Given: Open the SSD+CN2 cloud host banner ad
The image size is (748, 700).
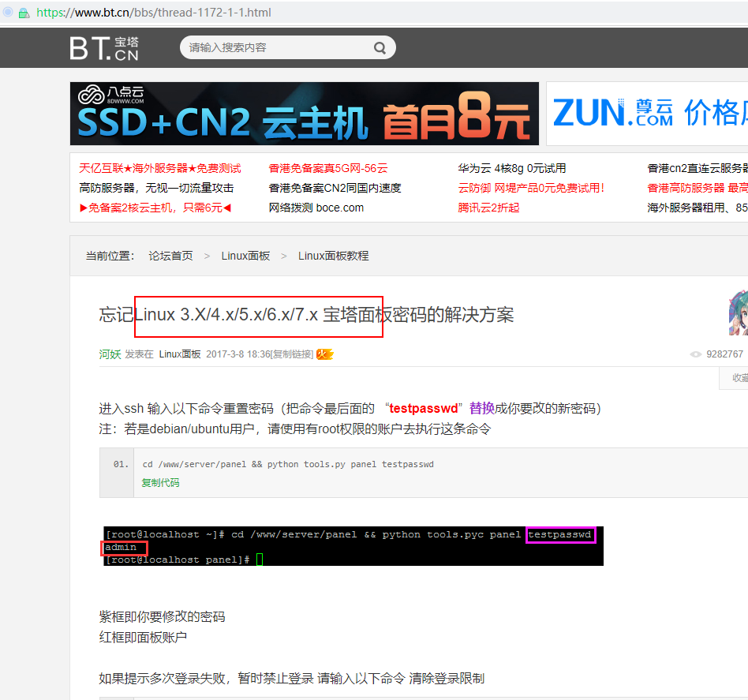Looking at the screenshot, I should point(305,114).
